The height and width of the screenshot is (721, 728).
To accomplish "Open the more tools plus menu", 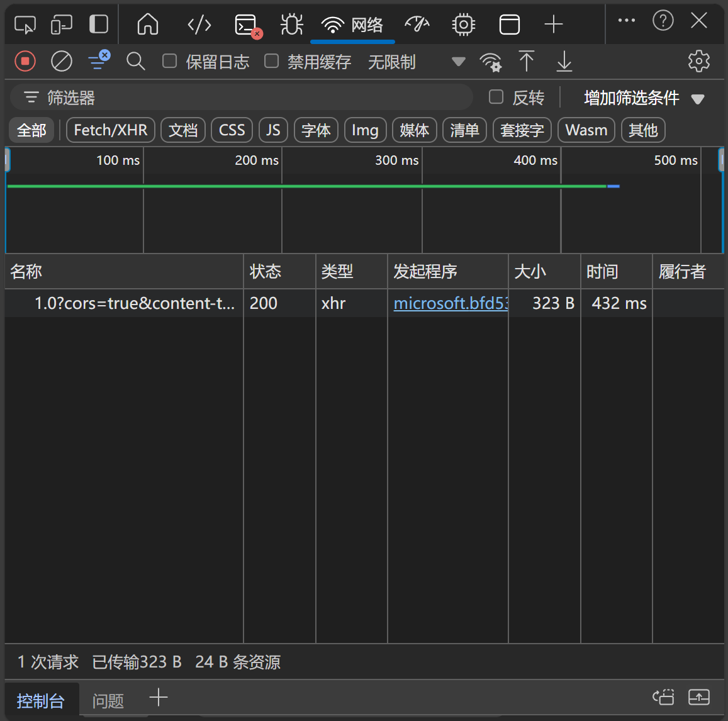I will pos(554,25).
